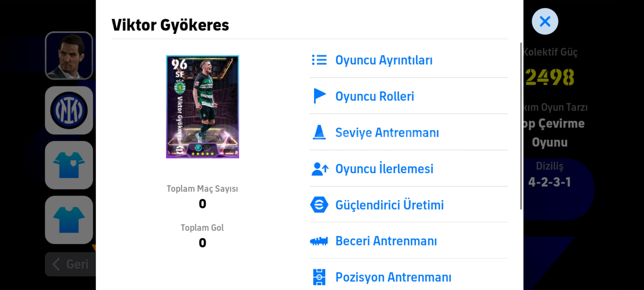Select the Seviye Antrenmanı cone icon

[x=319, y=132]
